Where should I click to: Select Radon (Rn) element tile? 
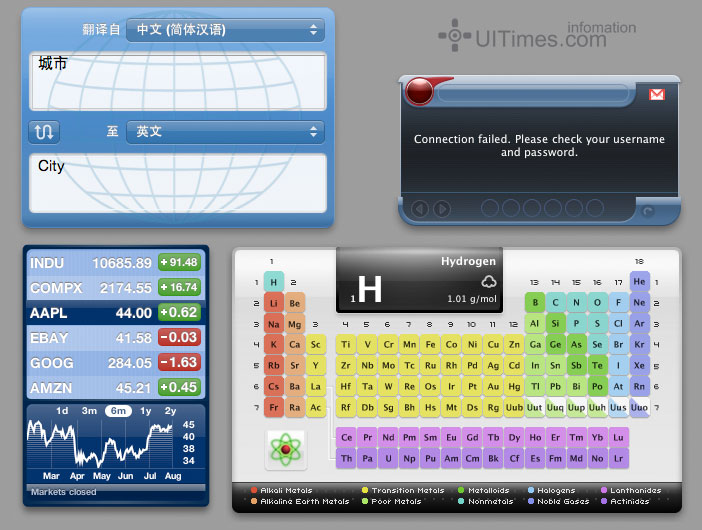(639, 386)
